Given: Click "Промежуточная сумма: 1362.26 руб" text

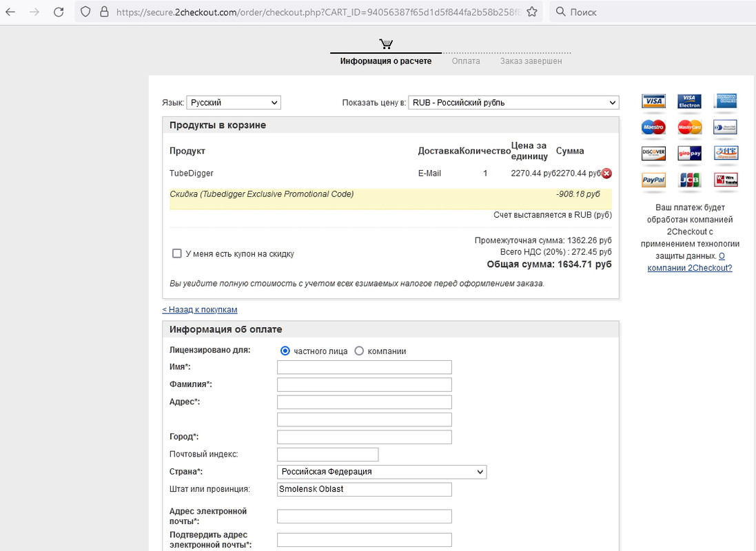Looking at the screenshot, I should point(543,240).
